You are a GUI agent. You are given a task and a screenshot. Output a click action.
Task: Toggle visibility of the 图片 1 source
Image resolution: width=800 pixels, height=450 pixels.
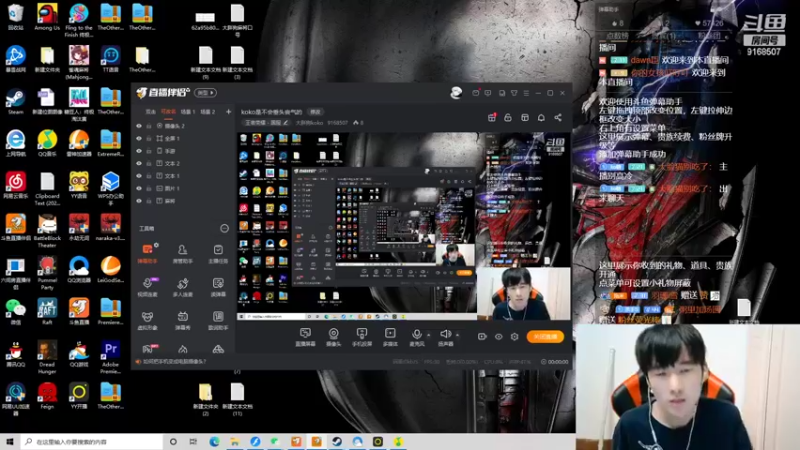pyautogui.click(x=139, y=188)
